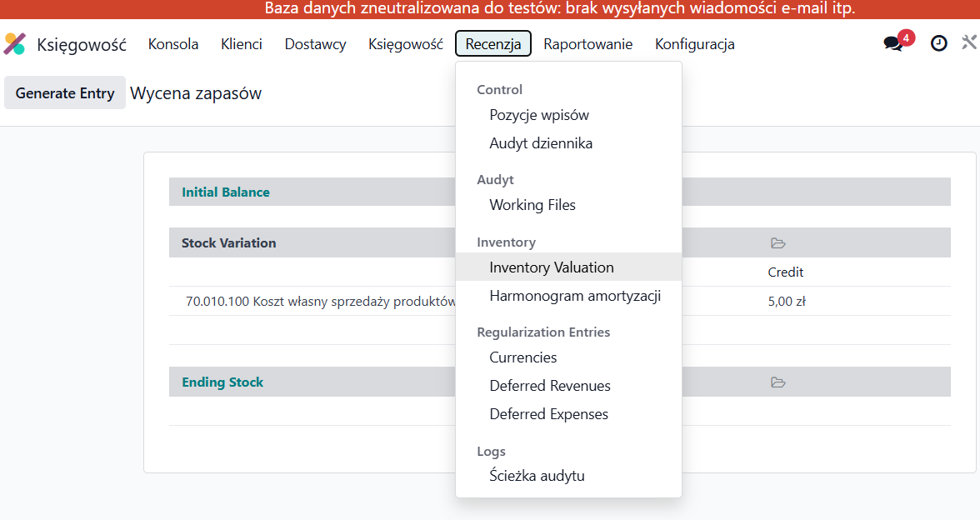The height and width of the screenshot is (520, 980).
Task: Go to the Konsola dashboard link
Action: point(173,44)
